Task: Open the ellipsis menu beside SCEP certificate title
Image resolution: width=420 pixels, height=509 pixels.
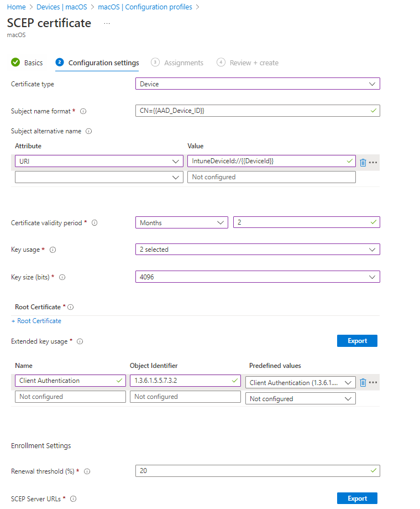Action: pos(108,23)
